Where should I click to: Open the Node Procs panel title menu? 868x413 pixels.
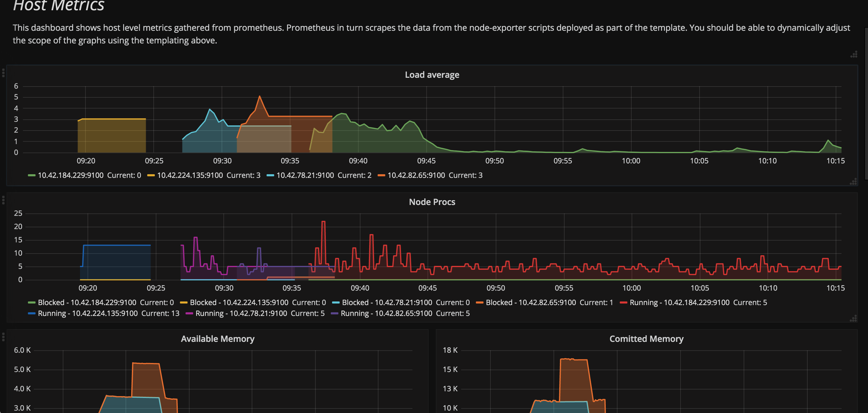pos(432,202)
